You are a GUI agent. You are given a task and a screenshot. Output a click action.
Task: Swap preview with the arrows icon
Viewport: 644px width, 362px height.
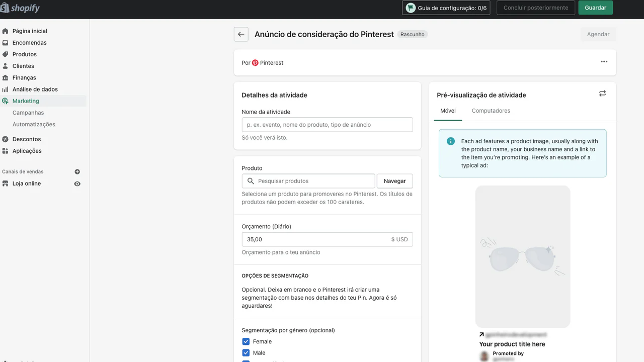tap(602, 94)
